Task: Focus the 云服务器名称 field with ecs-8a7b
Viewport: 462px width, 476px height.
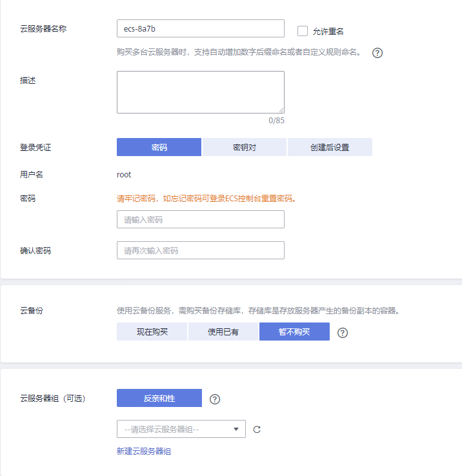Action: coord(201,28)
